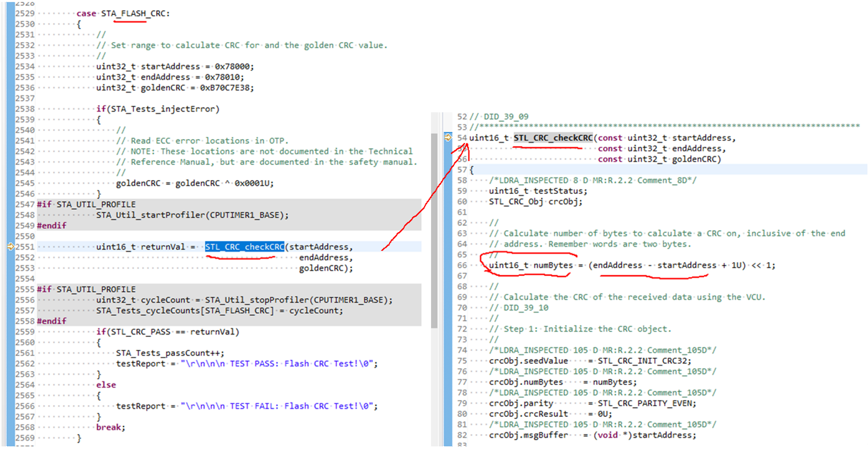
Task: Click the 'case STA_FLASH_CRC:' label
Action: pyautogui.click(x=123, y=13)
